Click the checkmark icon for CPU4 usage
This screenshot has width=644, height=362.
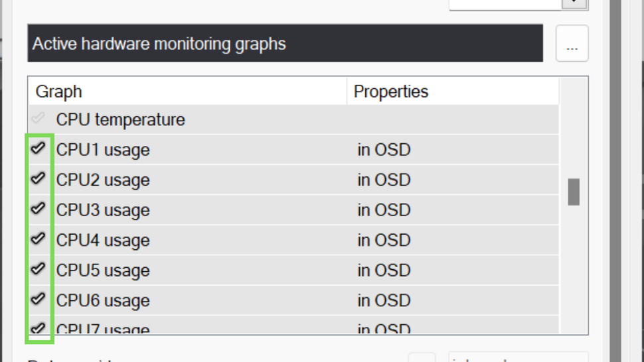pyautogui.click(x=39, y=239)
